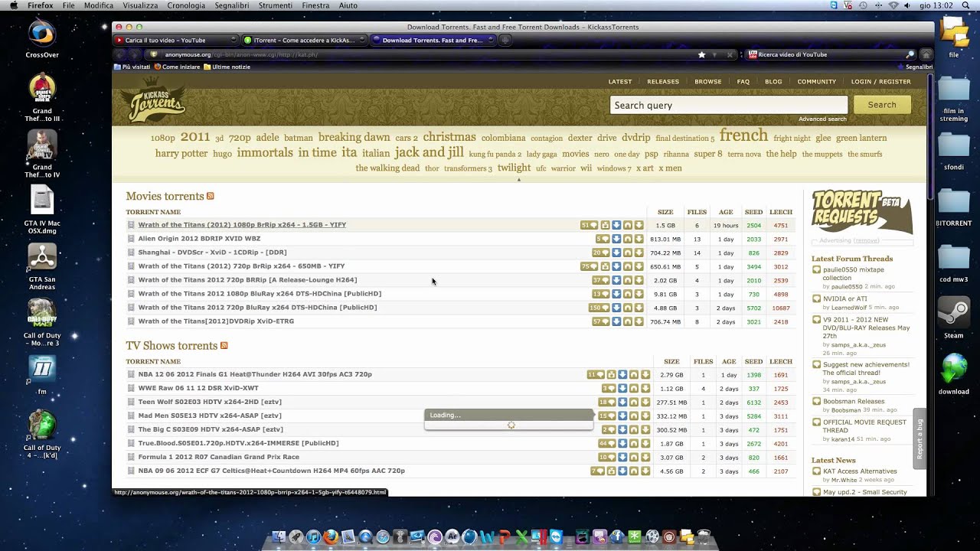Screen dimensions: 980x551
Task: Open Apple menu in menu bar
Action: (13, 5)
